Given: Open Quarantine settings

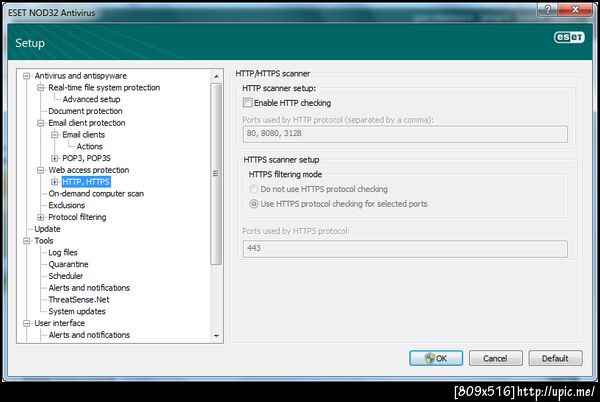Looking at the screenshot, I should point(68,264).
